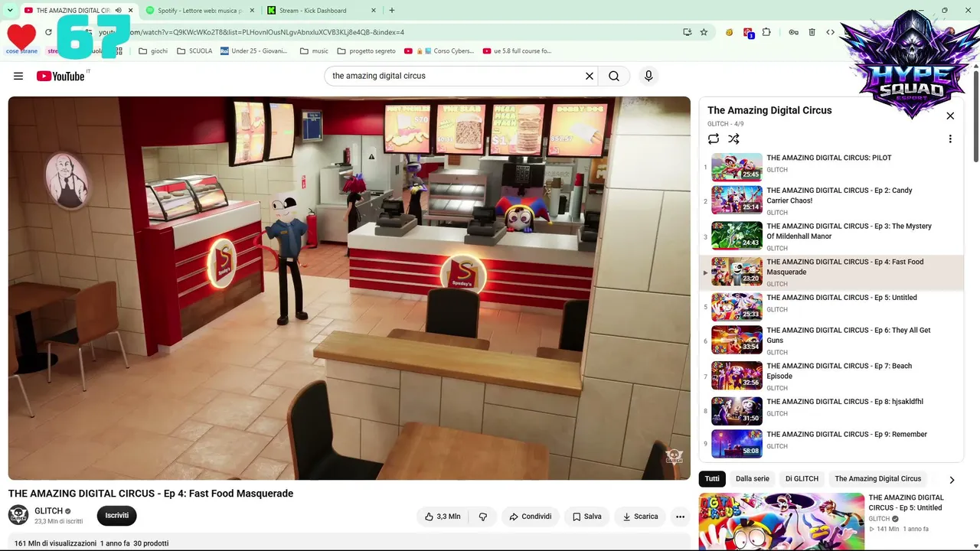Close The Amazing Digital Circus playlist panel
The image size is (980, 551).
[950, 116]
